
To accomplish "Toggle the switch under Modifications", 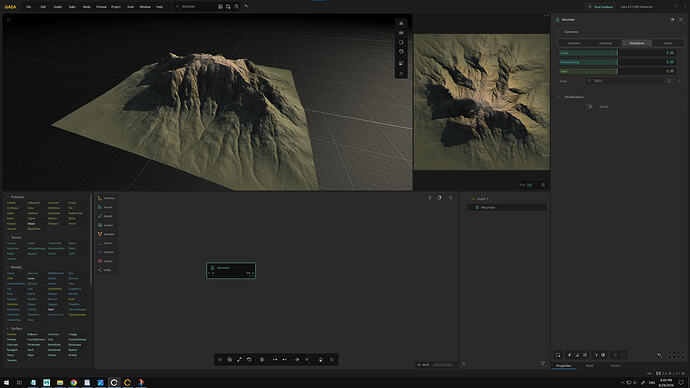I will tap(589, 106).
